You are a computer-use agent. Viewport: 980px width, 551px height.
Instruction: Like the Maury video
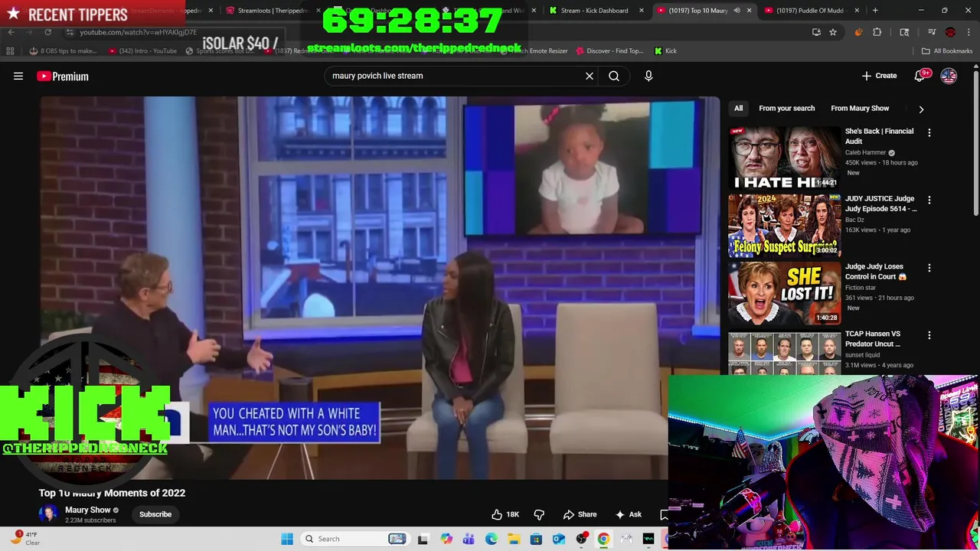505,514
